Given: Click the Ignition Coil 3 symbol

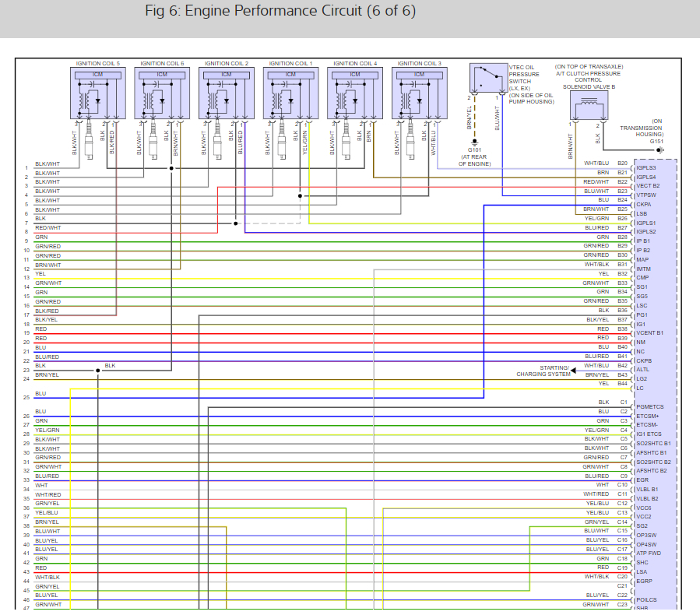Looking at the screenshot, I should click(419, 93).
